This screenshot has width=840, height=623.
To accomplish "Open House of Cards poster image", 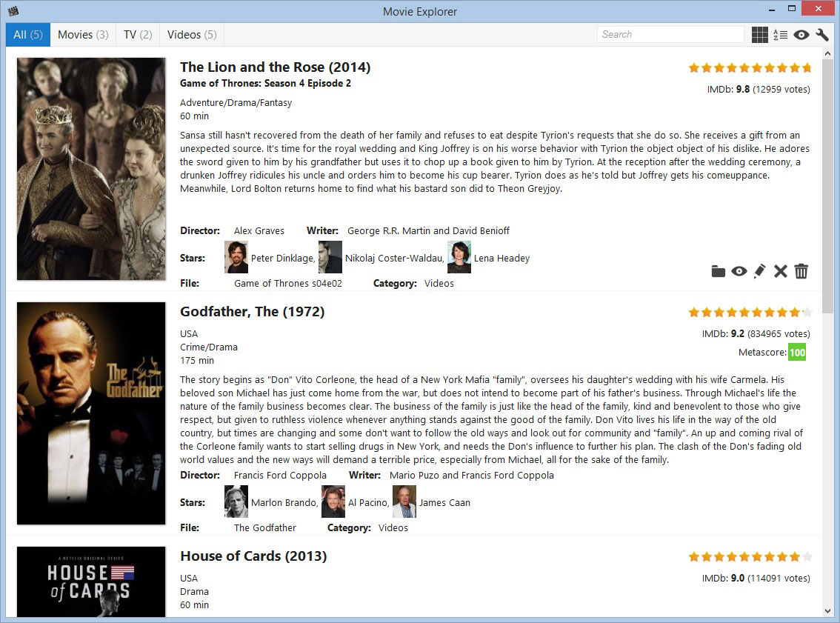I will point(91,582).
